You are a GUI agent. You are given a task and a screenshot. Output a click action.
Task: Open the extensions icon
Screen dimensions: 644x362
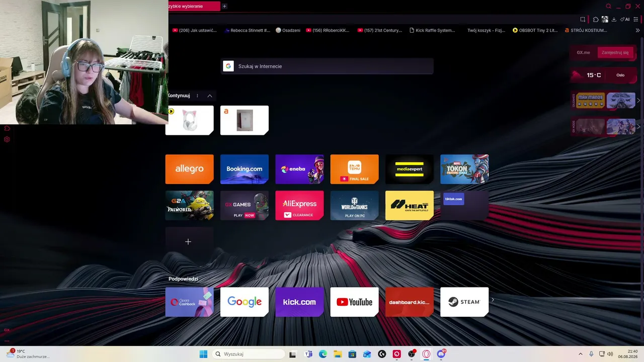(596, 19)
